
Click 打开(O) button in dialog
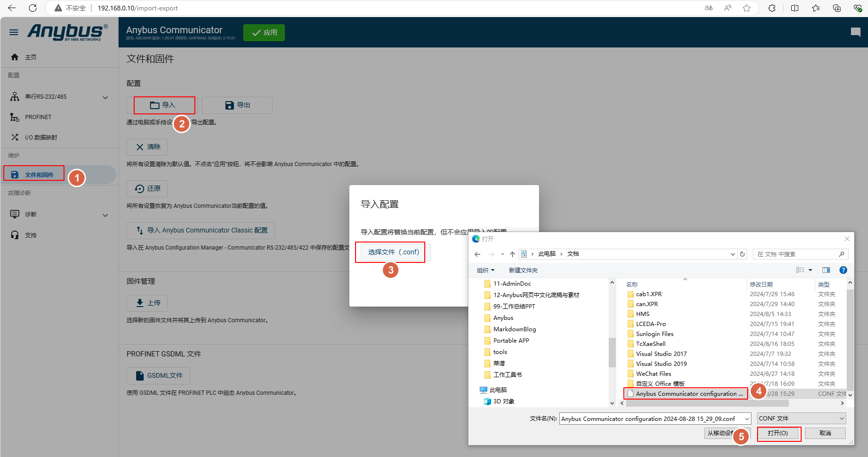[778, 433]
